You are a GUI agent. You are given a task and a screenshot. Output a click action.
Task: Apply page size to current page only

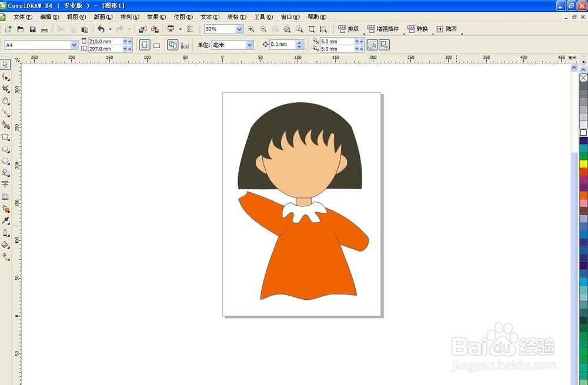click(x=185, y=45)
